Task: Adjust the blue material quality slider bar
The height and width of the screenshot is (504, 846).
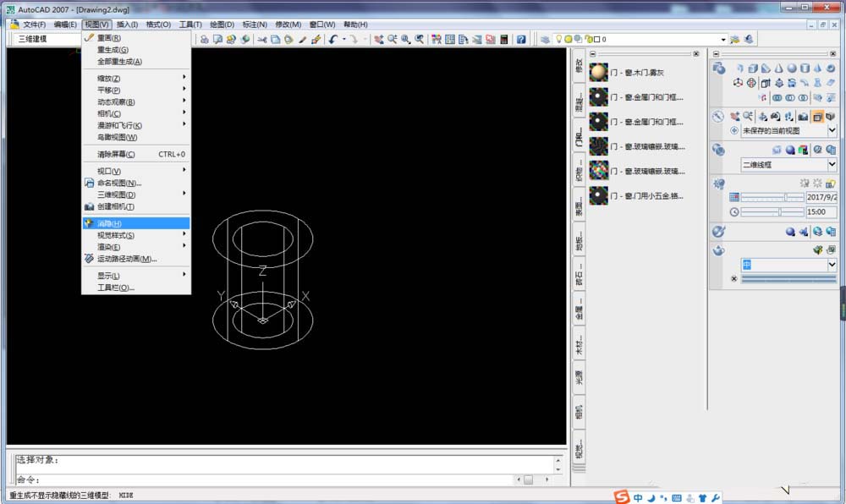Action: 788,279
